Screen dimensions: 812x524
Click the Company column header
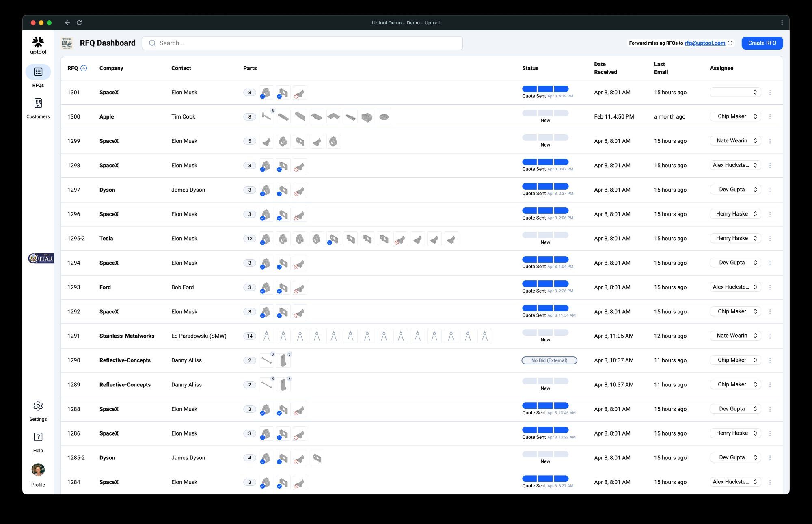pyautogui.click(x=111, y=68)
